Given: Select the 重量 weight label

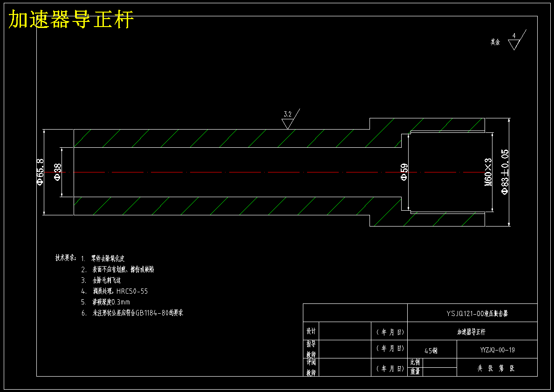Looking at the screenshot, I should (x=415, y=371).
